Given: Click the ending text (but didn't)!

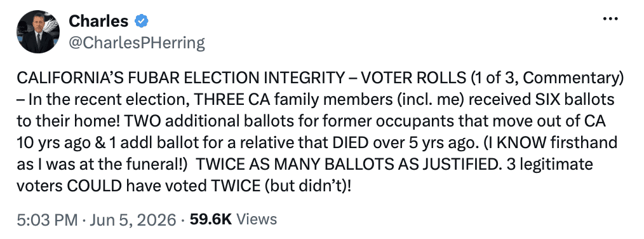Looking at the screenshot, I should coord(307,187).
